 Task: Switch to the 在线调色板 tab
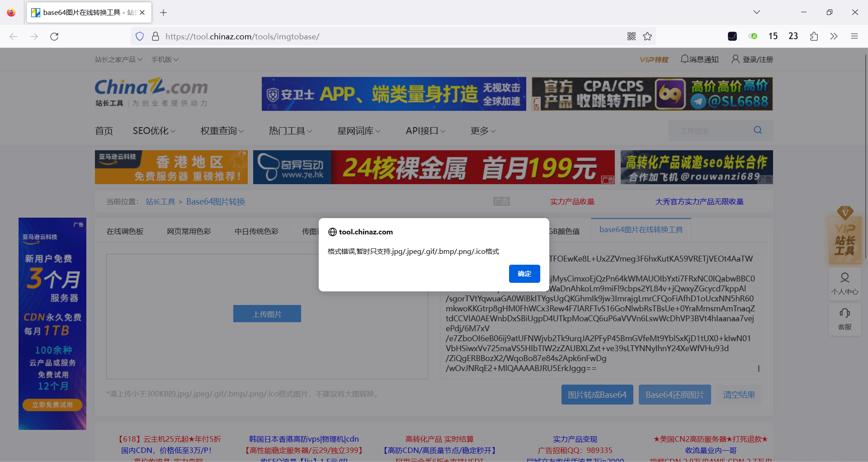(x=125, y=231)
